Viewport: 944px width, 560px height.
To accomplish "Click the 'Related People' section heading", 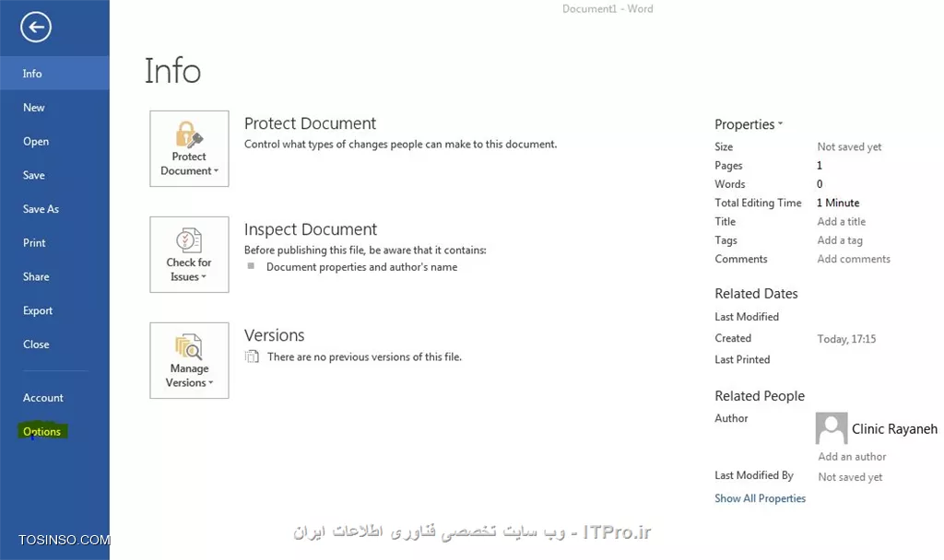I will click(x=760, y=396).
